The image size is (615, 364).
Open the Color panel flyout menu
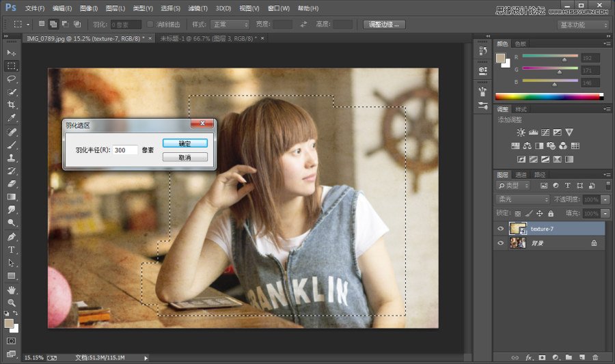(x=607, y=44)
